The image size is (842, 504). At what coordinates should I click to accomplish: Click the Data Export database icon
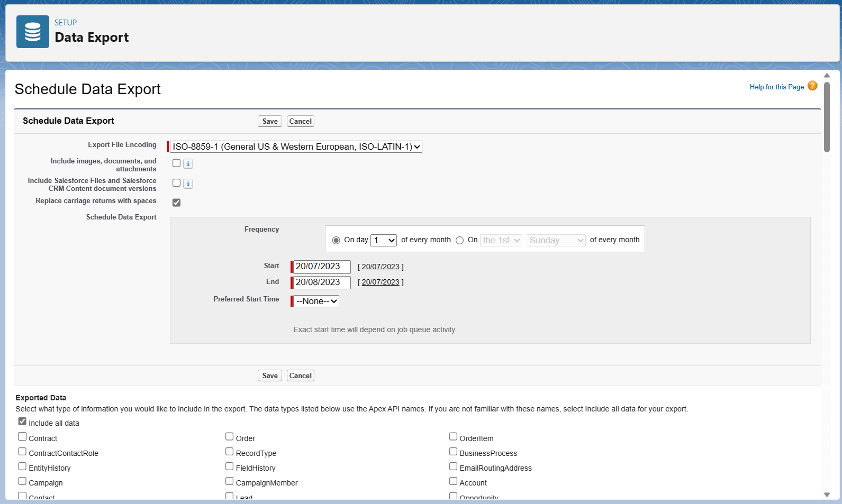33,32
